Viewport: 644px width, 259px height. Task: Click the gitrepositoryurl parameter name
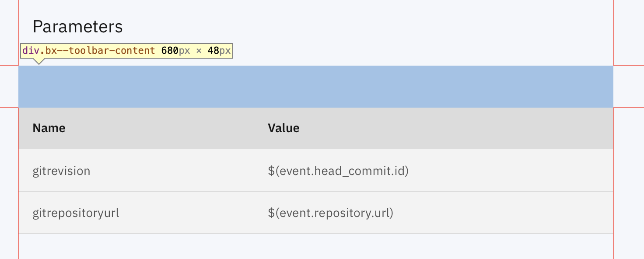(75, 213)
